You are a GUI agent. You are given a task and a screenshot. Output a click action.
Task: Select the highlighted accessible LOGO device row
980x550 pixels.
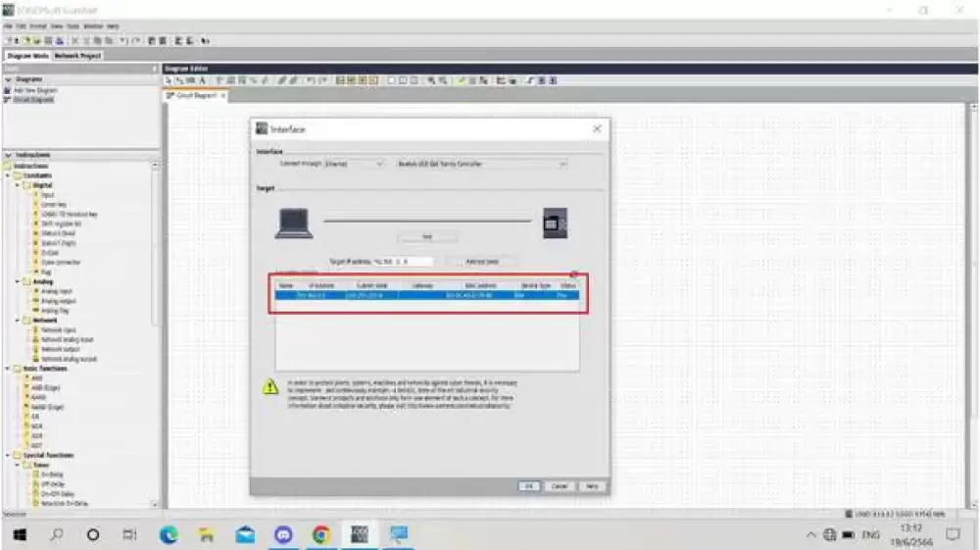click(x=427, y=295)
